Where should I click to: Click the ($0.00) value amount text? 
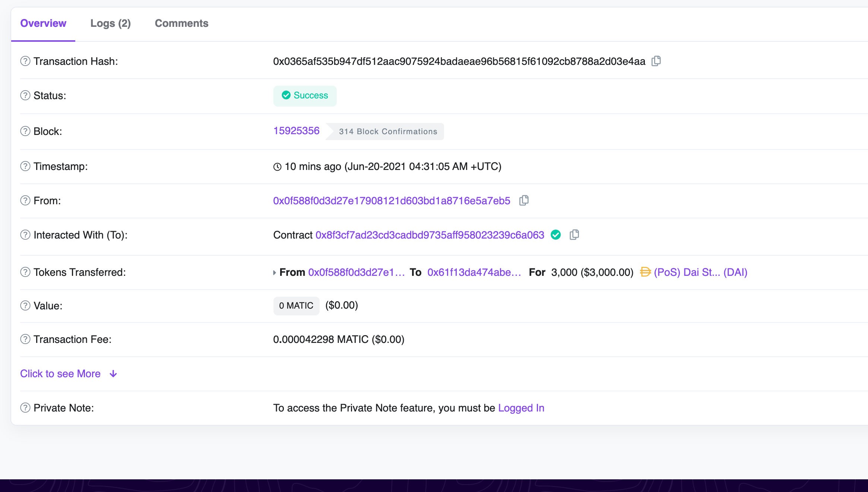342,305
